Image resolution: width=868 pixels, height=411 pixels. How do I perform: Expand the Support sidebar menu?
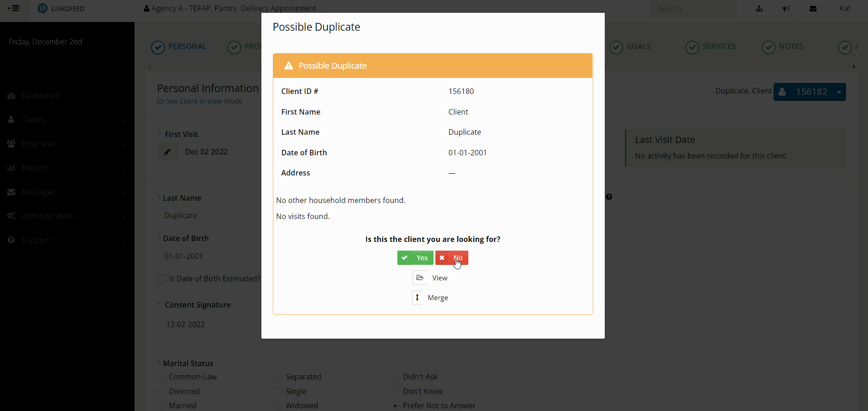pyautogui.click(x=67, y=240)
